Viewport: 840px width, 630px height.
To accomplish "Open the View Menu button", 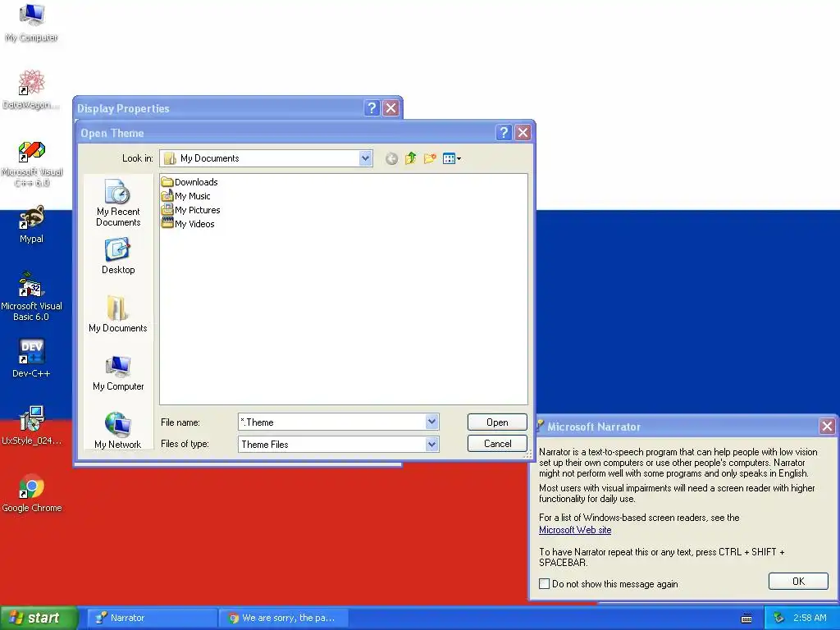I will point(452,158).
